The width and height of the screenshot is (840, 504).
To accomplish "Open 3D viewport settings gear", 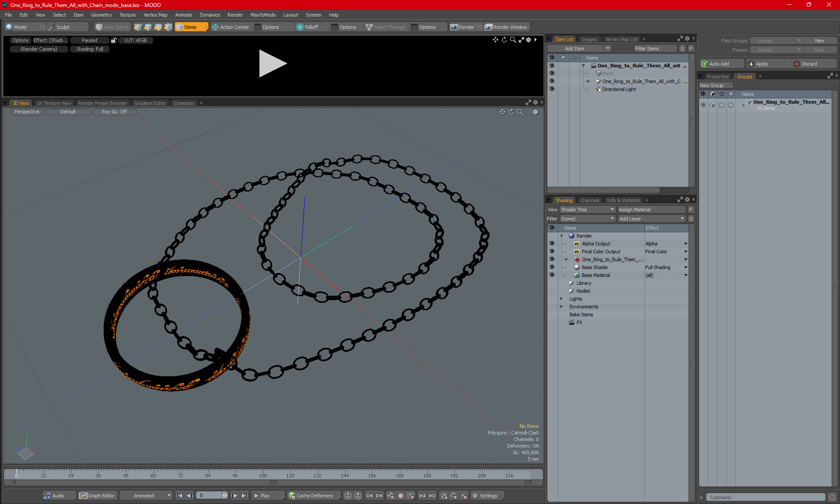I will 535,112.
